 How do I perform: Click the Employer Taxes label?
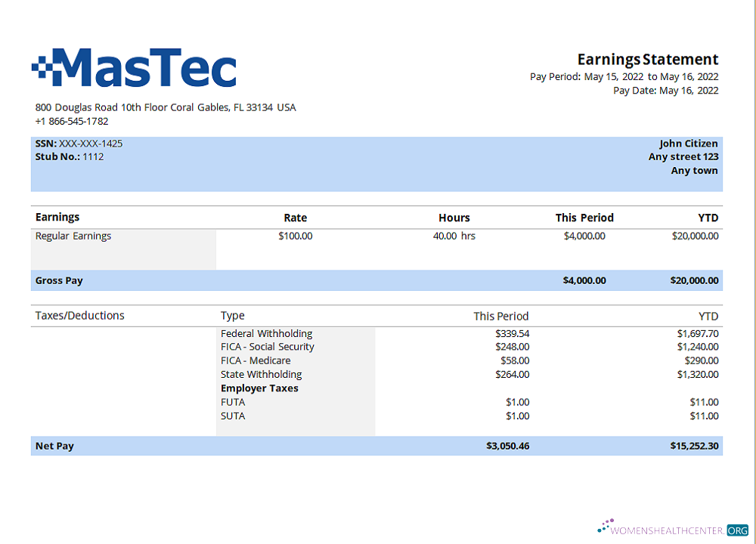pyautogui.click(x=259, y=388)
